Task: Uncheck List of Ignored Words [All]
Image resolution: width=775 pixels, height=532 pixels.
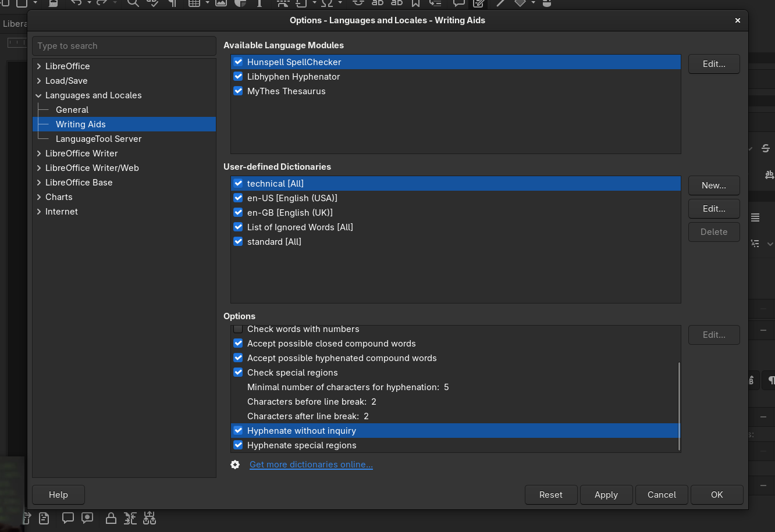Action: [x=238, y=227]
